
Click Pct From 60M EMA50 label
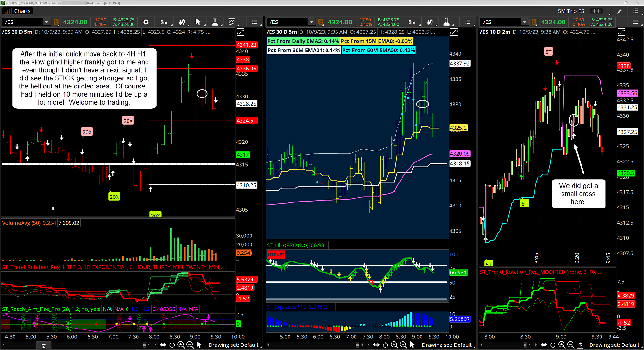(378, 50)
